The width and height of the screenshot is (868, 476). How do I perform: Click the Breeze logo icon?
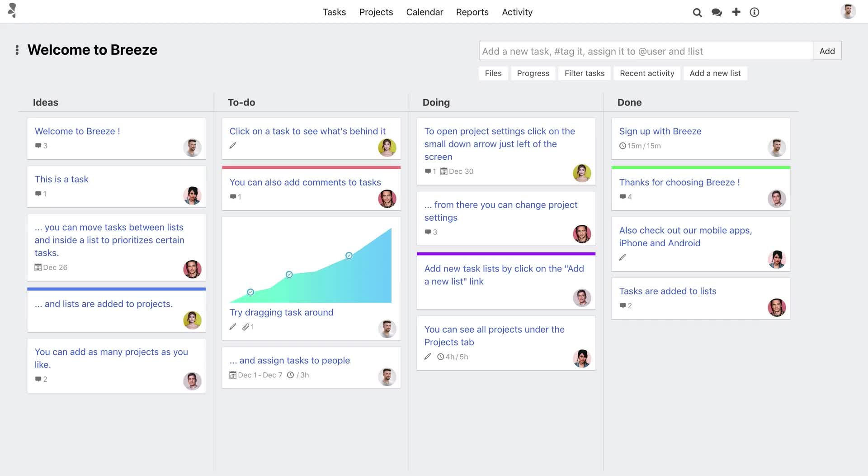(x=12, y=10)
